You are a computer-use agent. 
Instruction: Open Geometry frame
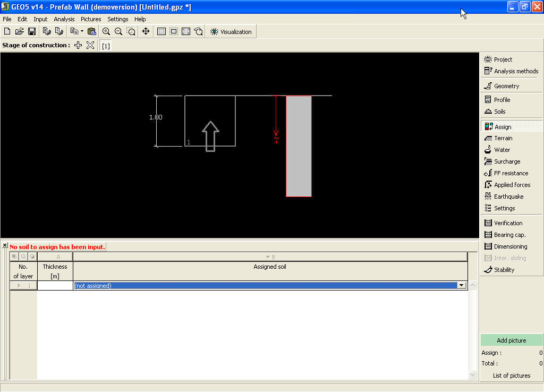pos(512,86)
